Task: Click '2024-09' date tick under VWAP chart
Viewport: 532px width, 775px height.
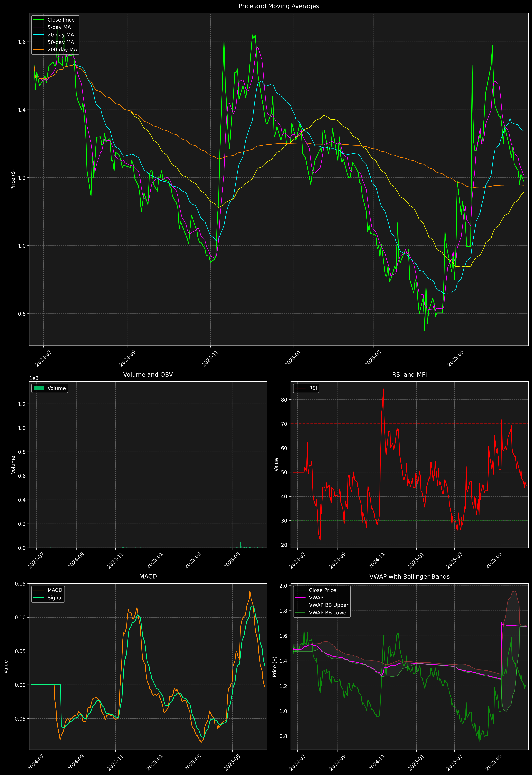Action: [x=337, y=763]
